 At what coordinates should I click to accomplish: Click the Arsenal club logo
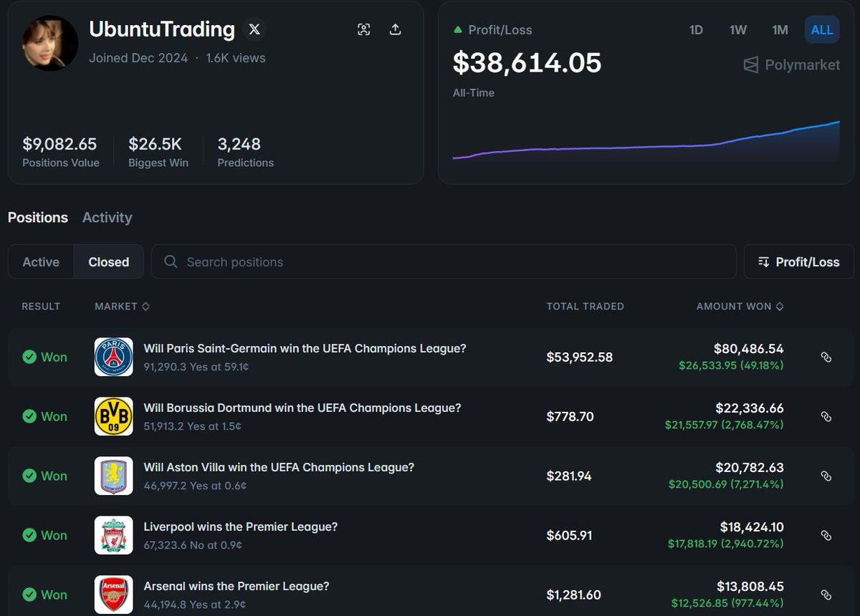[114, 595]
